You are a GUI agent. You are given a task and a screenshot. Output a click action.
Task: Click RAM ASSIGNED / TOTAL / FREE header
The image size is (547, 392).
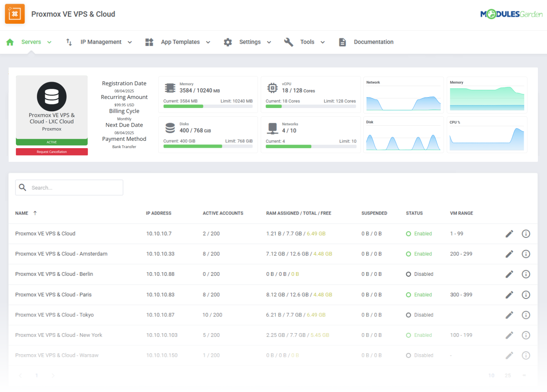(x=299, y=213)
